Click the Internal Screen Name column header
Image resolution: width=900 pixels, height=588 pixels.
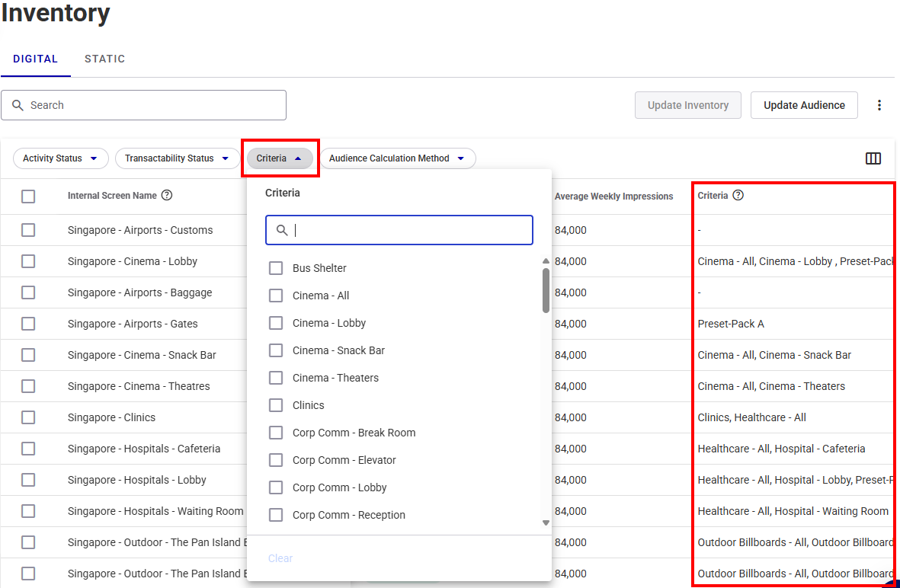coord(112,196)
